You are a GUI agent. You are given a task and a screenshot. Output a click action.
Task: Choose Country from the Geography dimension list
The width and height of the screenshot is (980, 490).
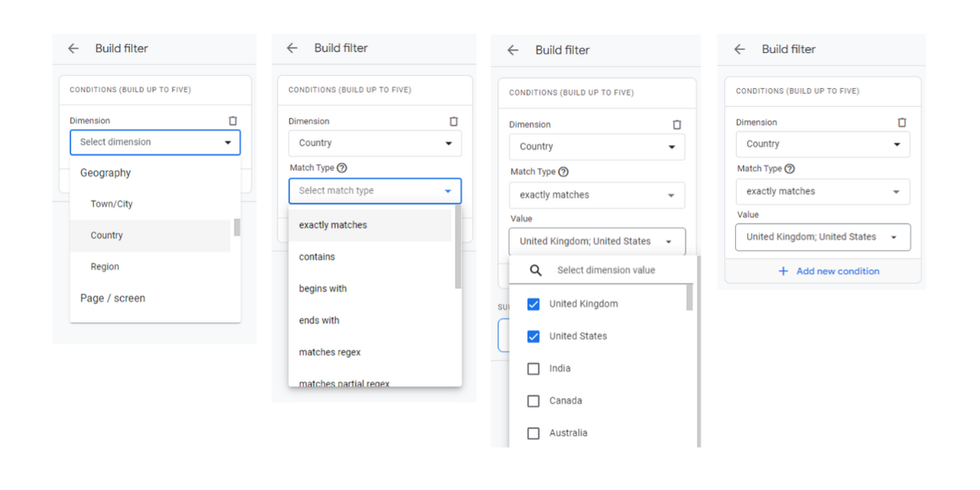(x=152, y=235)
